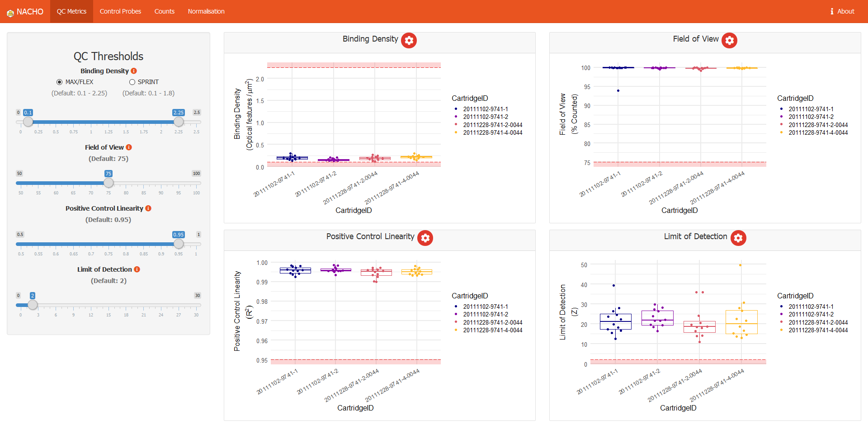Select the QC Metrics tab

(x=71, y=11)
